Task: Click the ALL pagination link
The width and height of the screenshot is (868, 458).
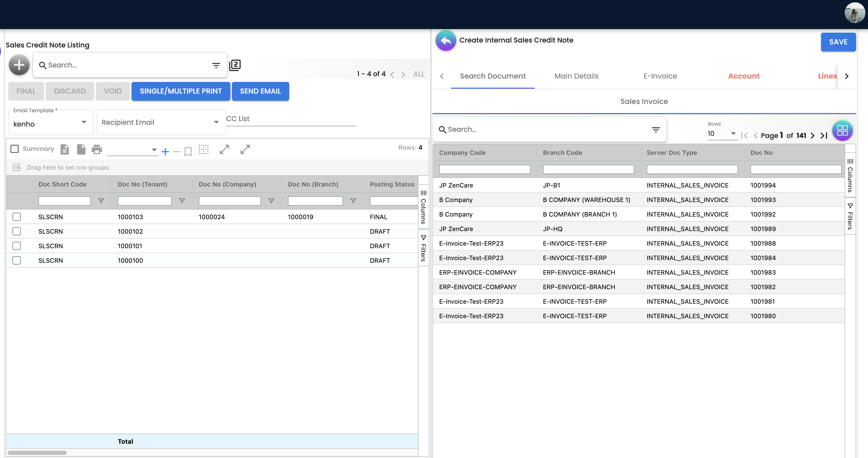Action: click(x=419, y=74)
